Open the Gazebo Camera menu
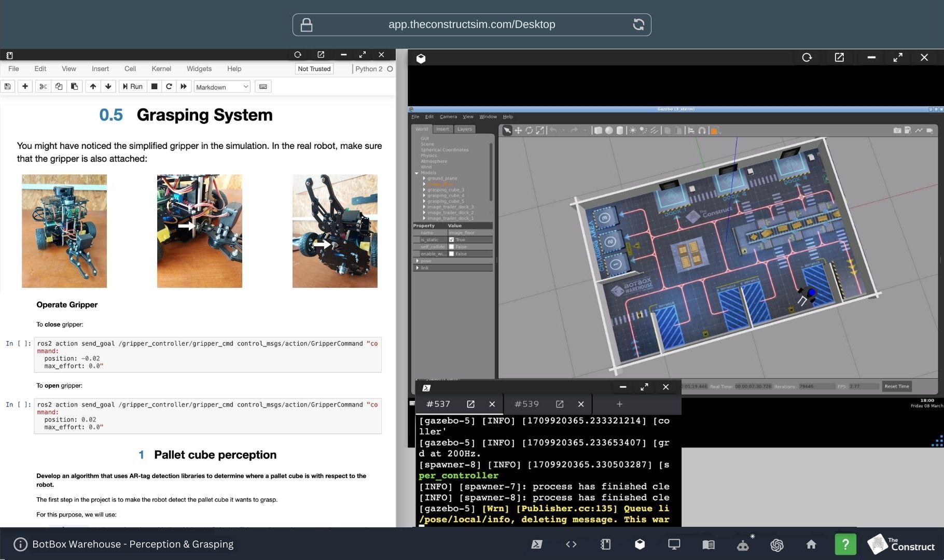This screenshot has height=560, width=944. [x=448, y=117]
